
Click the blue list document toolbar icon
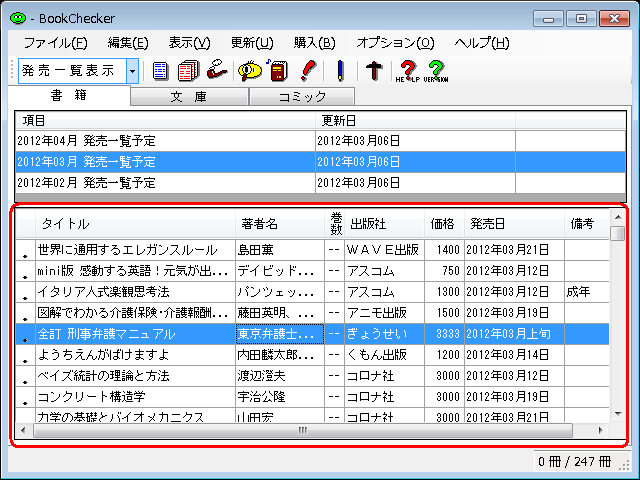(160, 71)
